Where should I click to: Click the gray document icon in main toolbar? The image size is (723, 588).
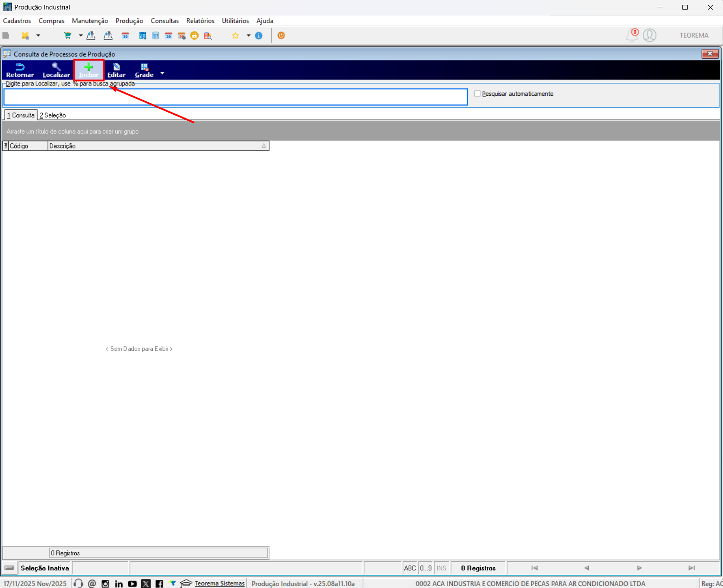point(6,35)
